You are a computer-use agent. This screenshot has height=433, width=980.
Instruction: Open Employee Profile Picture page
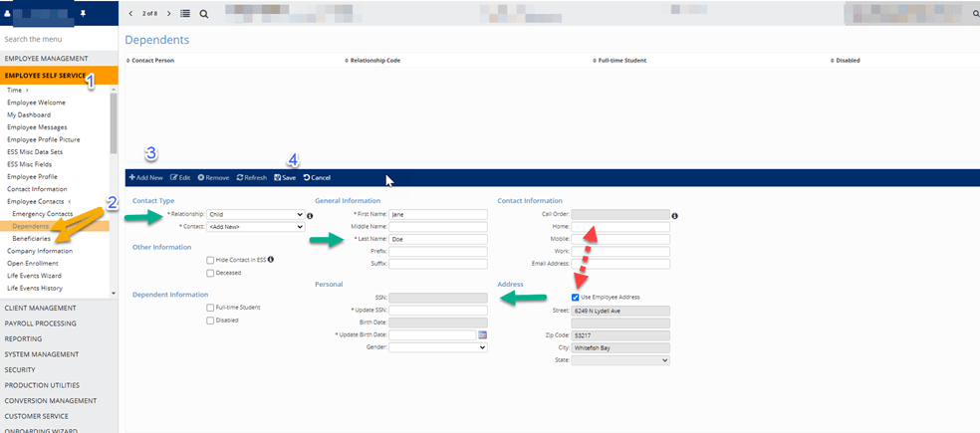pos(43,140)
